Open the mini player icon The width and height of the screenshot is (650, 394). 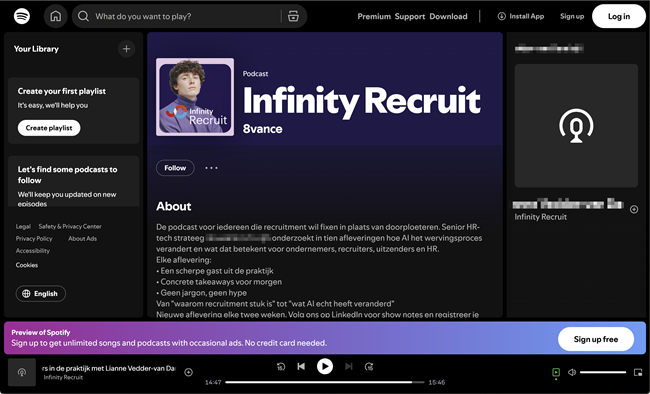coord(638,372)
